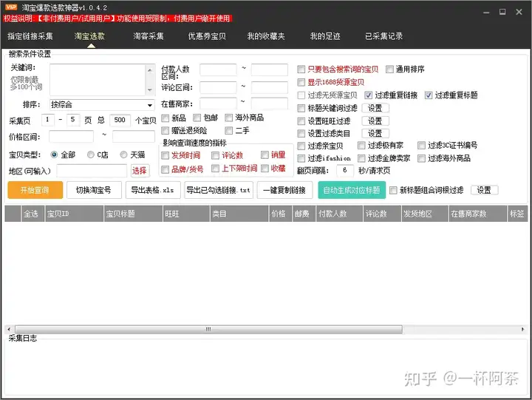Click 导出表格.xls button
The height and width of the screenshot is (400, 532).
(153, 190)
